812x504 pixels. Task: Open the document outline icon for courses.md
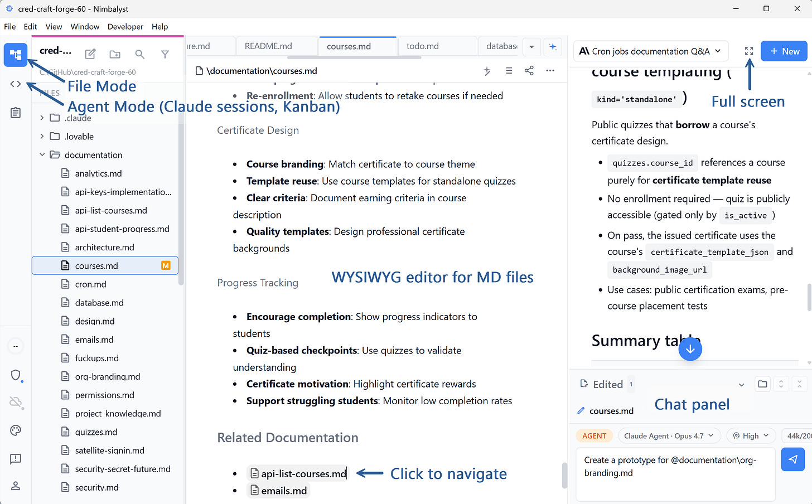(508, 71)
